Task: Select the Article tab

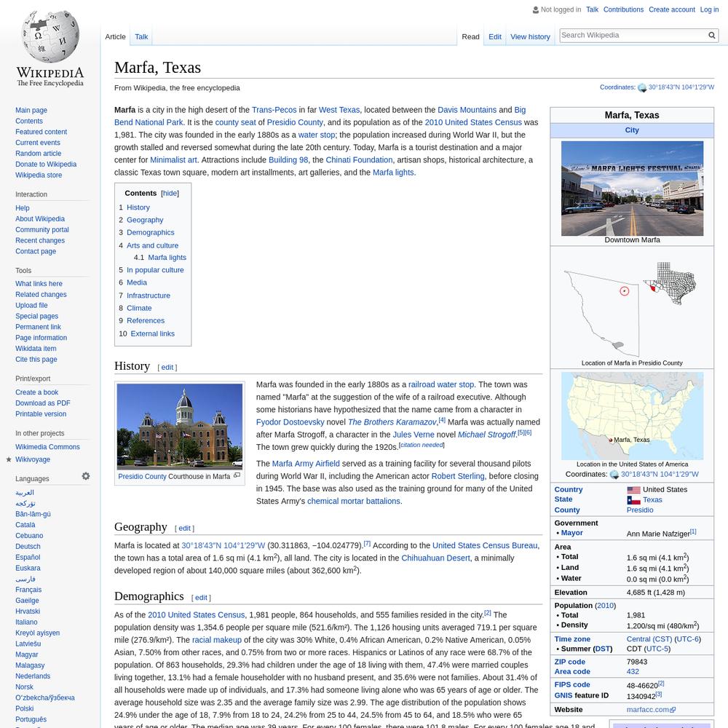Action: tap(115, 36)
